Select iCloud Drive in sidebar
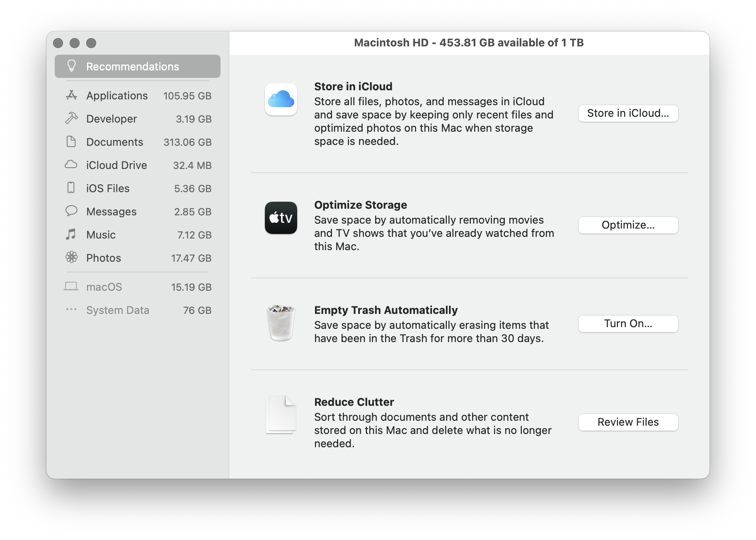Image resolution: width=756 pixels, height=540 pixels. [x=138, y=165]
